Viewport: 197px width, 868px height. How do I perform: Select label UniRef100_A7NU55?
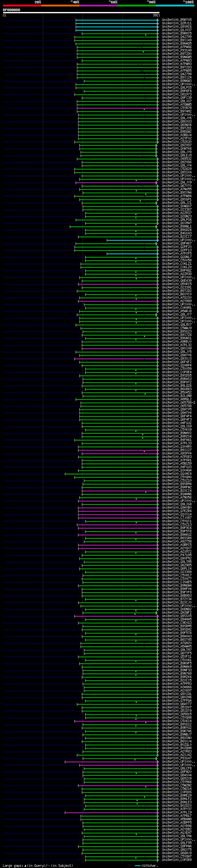tap(177, 189)
